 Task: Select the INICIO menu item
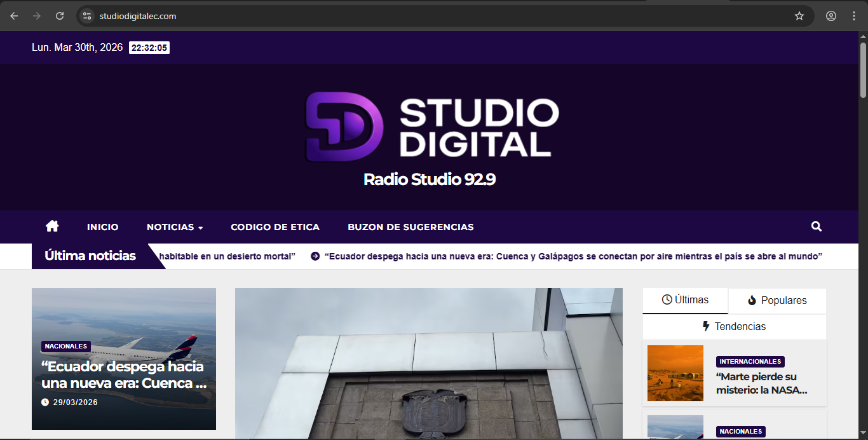pos(102,227)
